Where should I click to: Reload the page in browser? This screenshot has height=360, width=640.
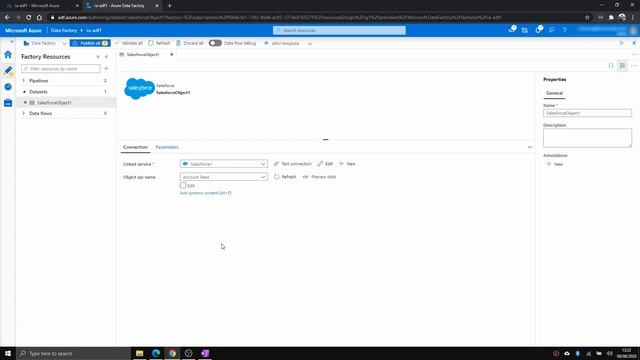[x=29, y=18]
